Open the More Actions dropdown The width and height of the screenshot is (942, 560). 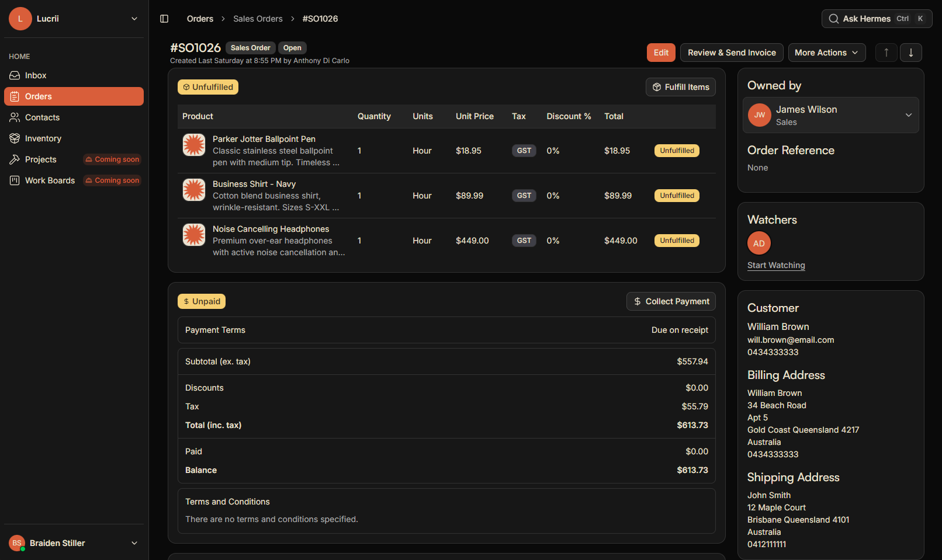(x=826, y=53)
